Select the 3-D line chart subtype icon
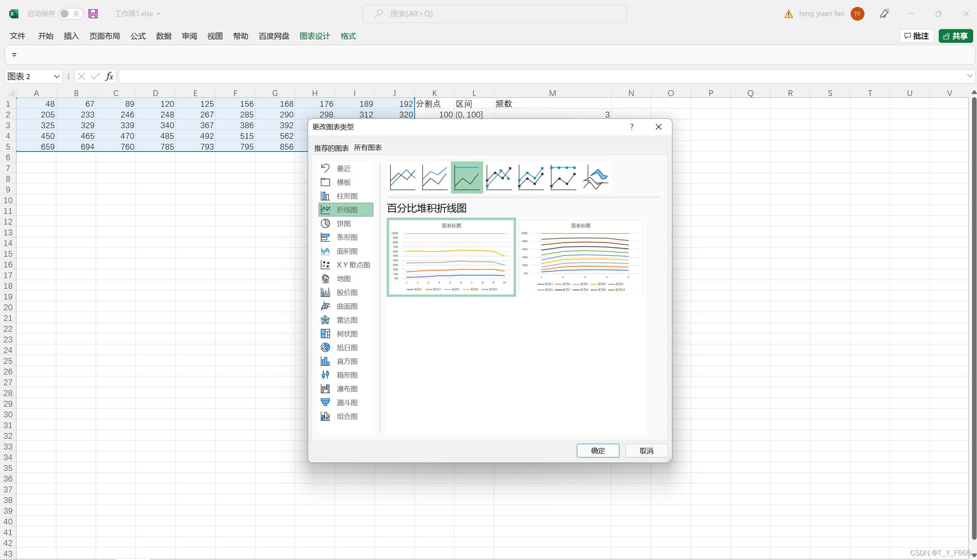Viewport: 977px width, 560px height. tap(596, 177)
